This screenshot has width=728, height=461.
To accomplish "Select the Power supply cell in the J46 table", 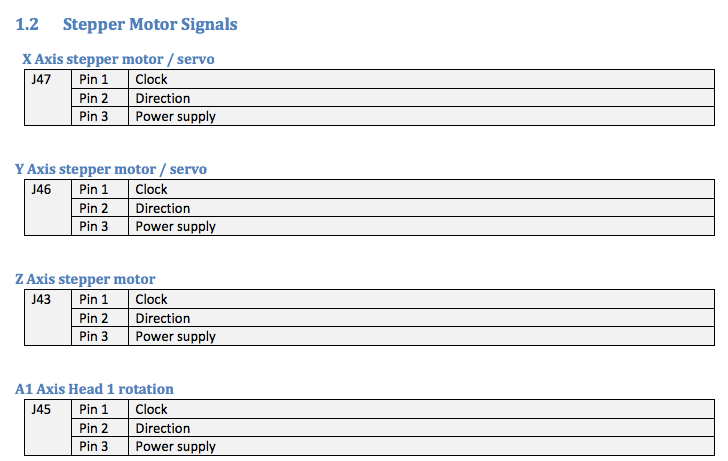I will [x=421, y=226].
